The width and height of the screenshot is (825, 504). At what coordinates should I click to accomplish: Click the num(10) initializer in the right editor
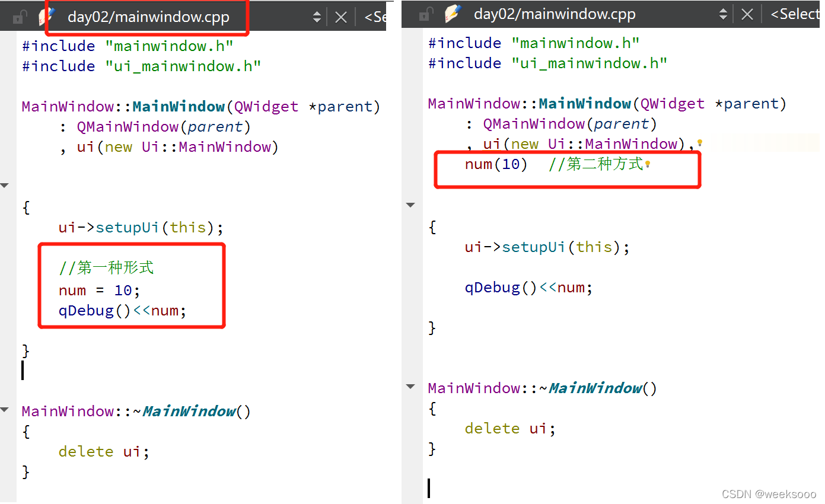point(496,164)
